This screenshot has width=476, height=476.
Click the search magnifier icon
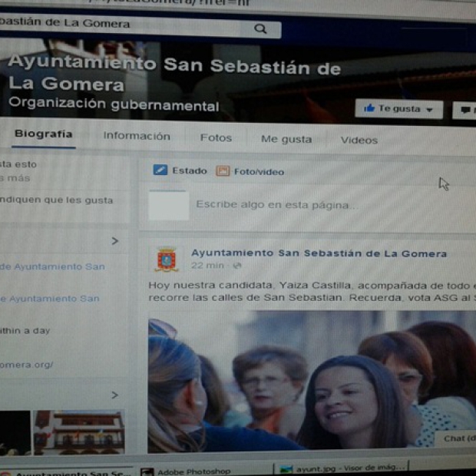tap(260, 29)
